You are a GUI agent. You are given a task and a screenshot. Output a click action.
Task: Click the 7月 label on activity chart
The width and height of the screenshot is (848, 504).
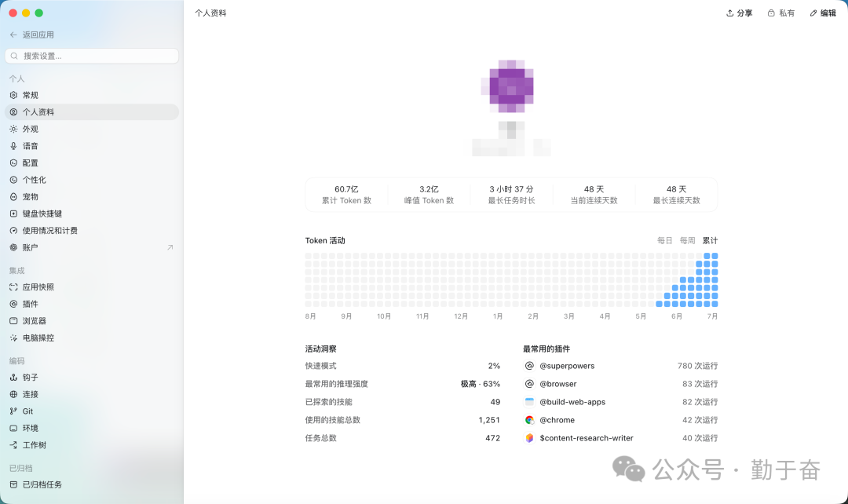click(712, 316)
